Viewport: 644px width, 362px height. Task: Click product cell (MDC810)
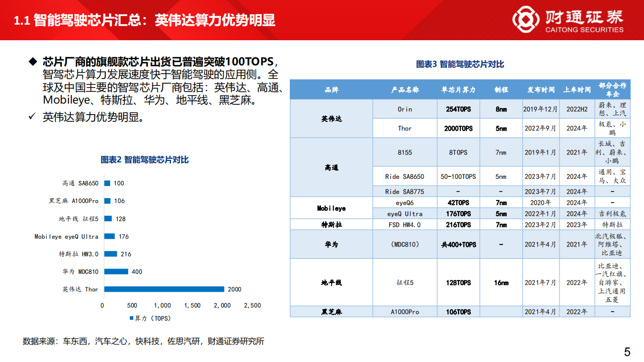coord(405,244)
